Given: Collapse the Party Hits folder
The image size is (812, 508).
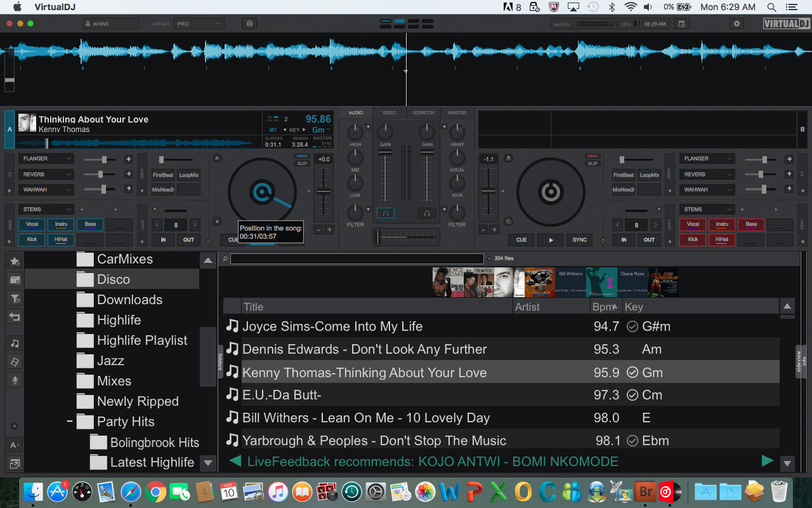Looking at the screenshot, I should [70, 422].
